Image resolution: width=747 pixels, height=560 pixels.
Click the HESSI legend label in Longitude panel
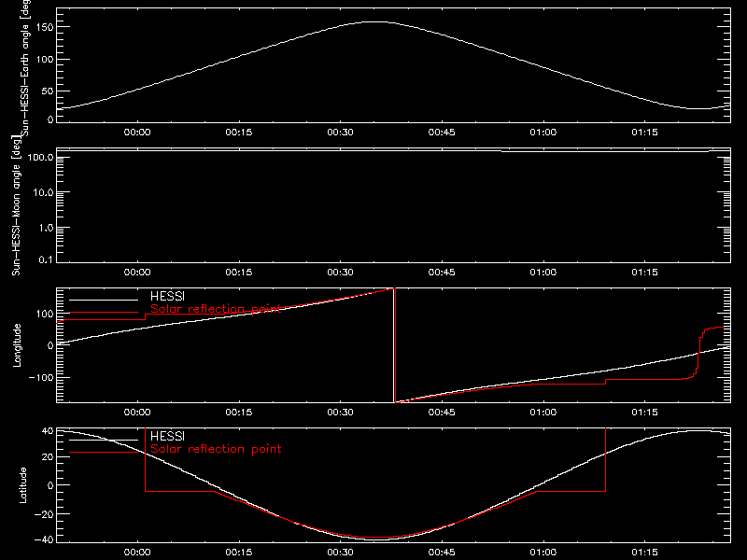pyautogui.click(x=167, y=296)
